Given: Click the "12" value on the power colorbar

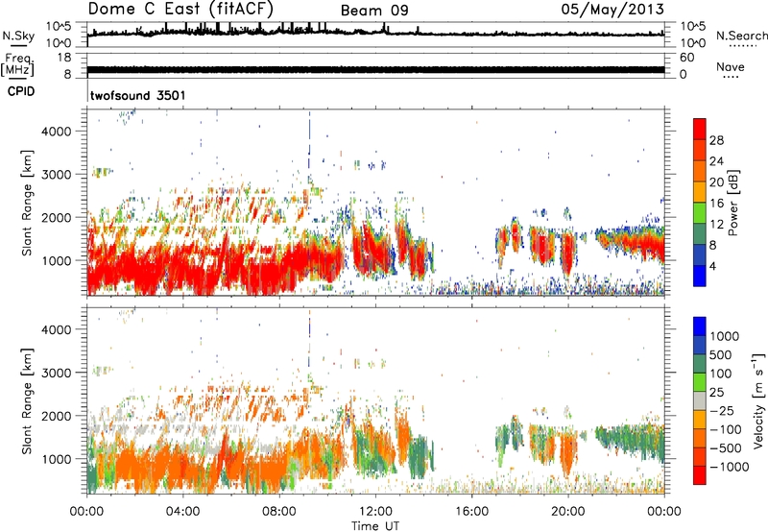Looking at the screenshot, I should click(x=716, y=225).
